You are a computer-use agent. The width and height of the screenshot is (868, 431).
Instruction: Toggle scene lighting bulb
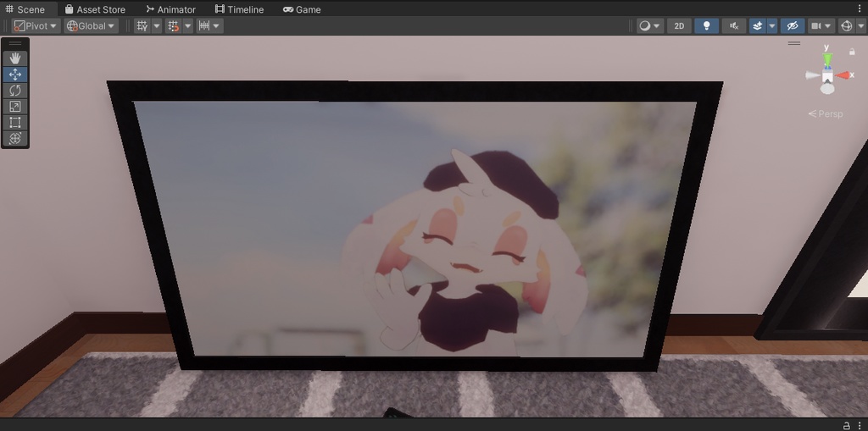[706, 26]
